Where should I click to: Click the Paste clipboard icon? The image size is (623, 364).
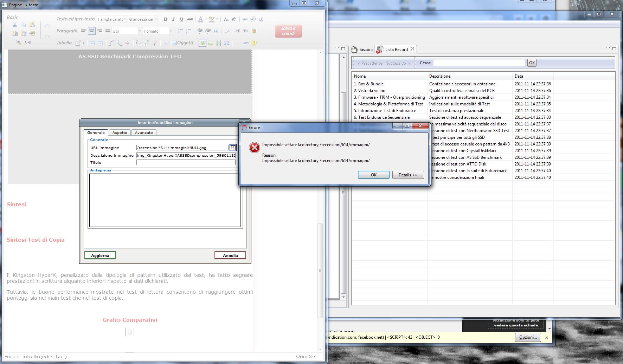pos(32,25)
